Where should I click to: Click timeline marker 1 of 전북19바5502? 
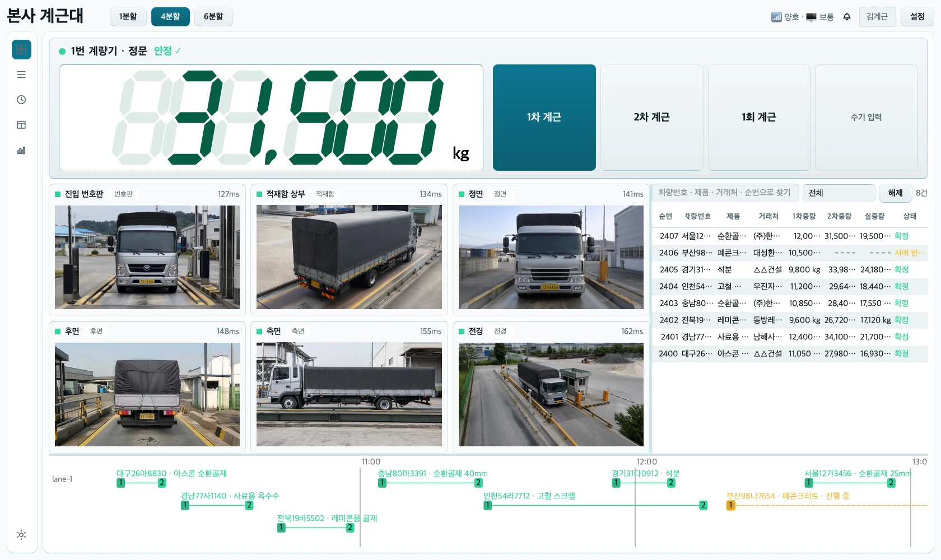pos(281,528)
